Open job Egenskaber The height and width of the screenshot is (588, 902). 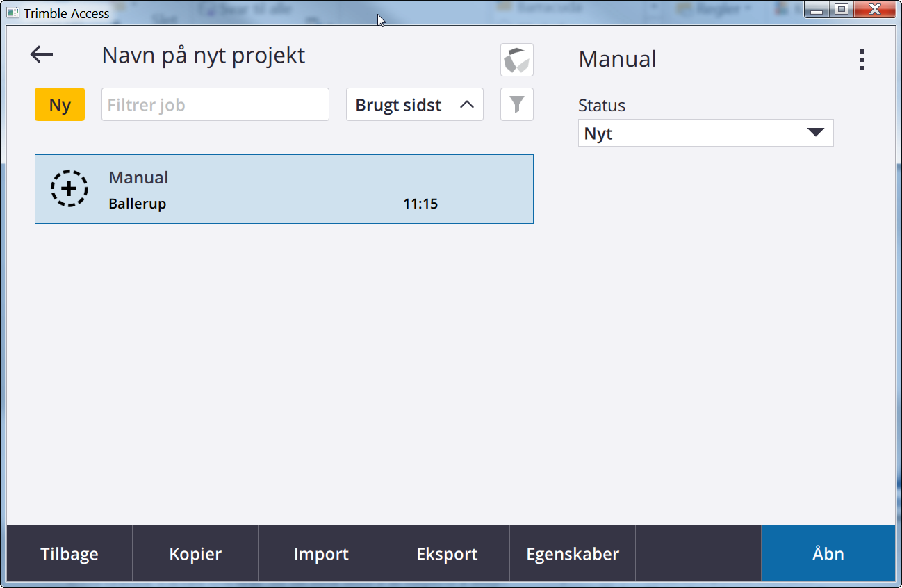[573, 554]
